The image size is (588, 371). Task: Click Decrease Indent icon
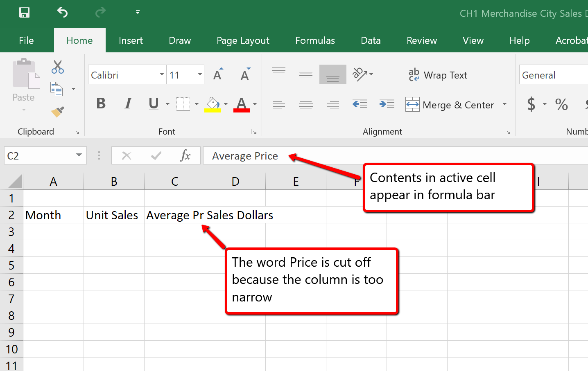[360, 104]
